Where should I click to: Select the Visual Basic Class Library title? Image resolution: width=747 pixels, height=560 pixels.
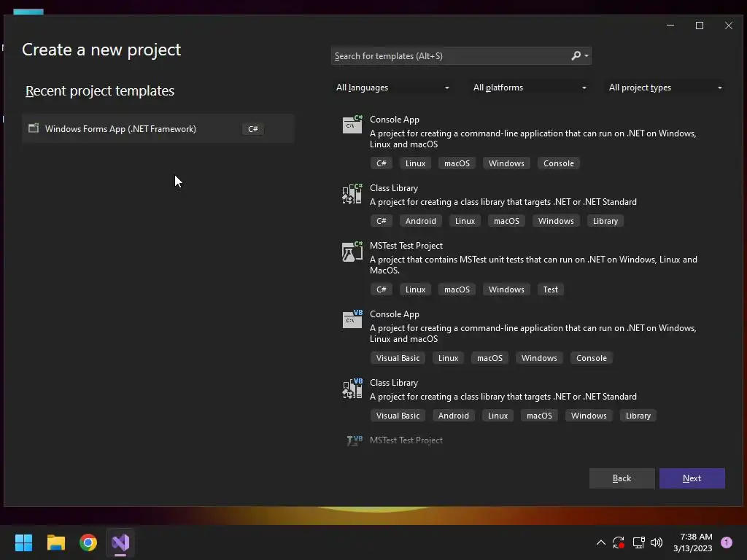point(394,383)
